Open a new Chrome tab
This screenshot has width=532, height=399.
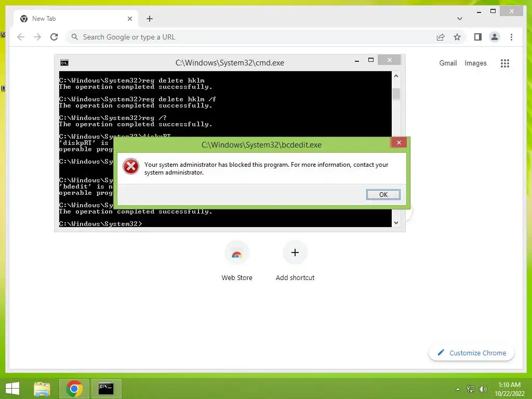pos(150,19)
